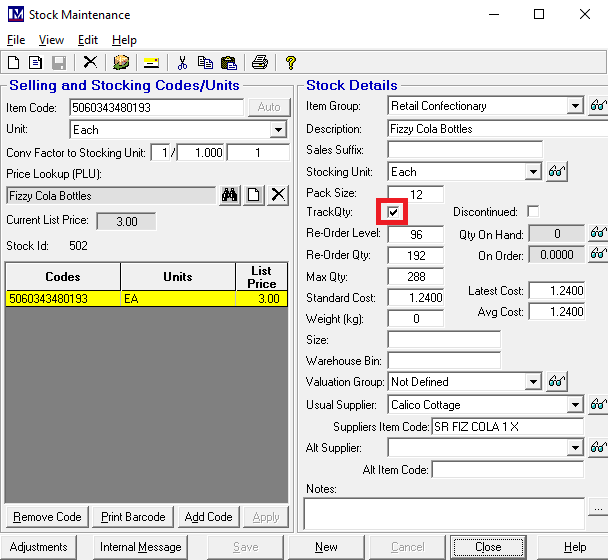Search Price Lookup with the binoculars icon

click(230, 195)
